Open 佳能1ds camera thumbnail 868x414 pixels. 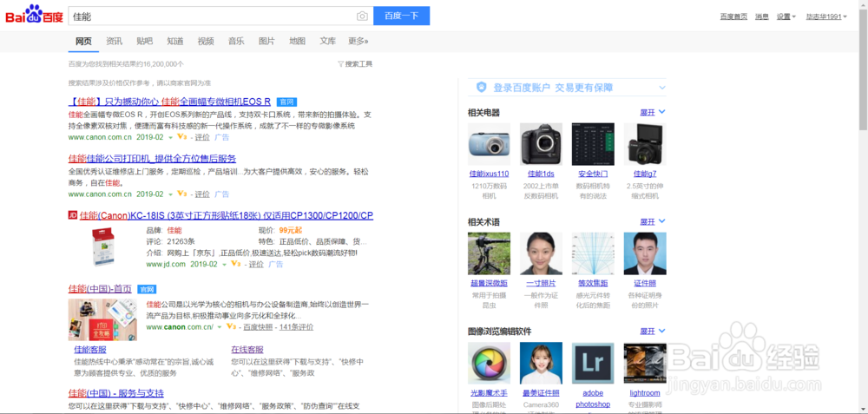[x=541, y=144]
